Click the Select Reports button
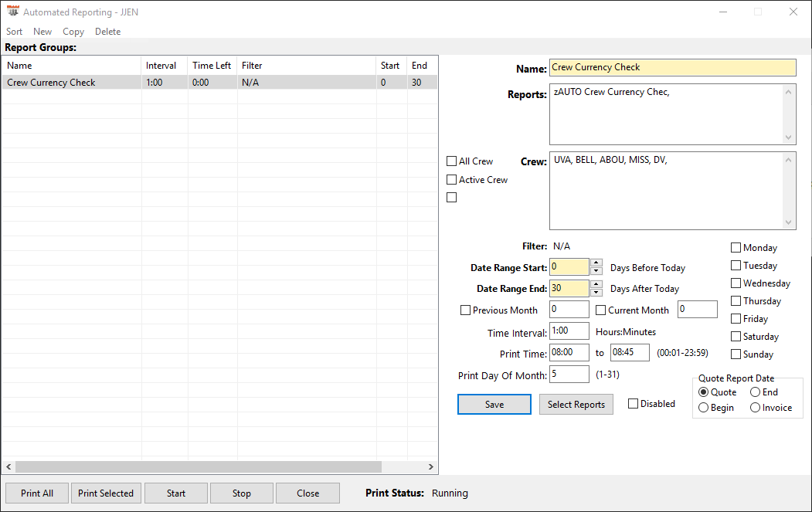812x512 pixels. (576, 405)
